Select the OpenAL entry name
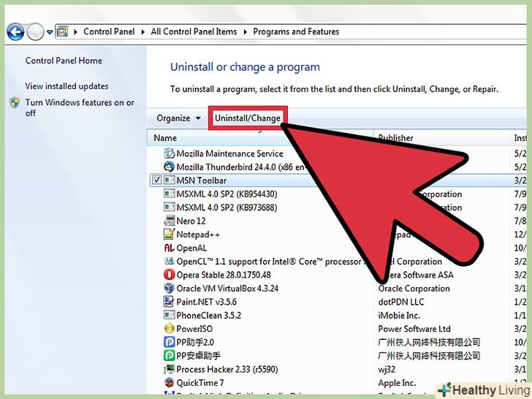Viewport: 532px width, 399px height. click(x=191, y=248)
